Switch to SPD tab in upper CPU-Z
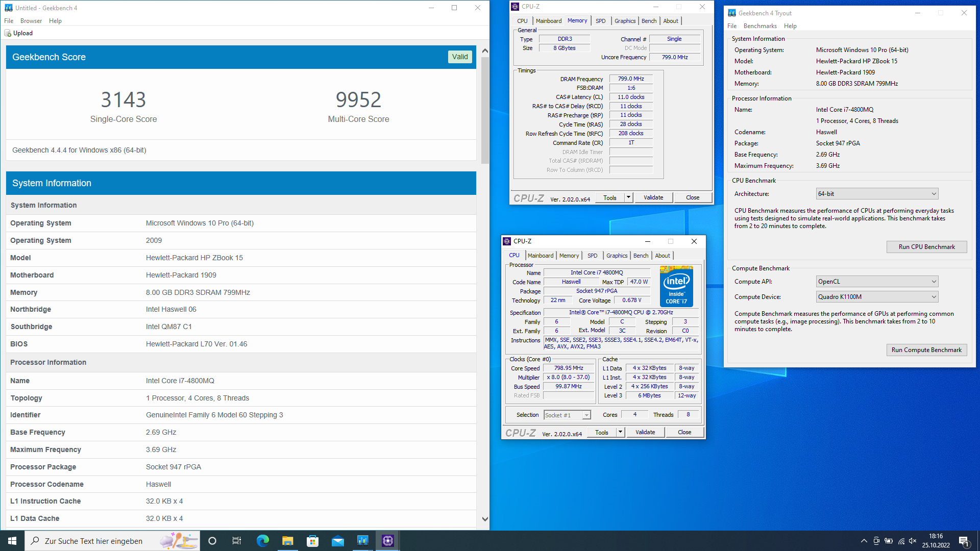 (x=601, y=21)
